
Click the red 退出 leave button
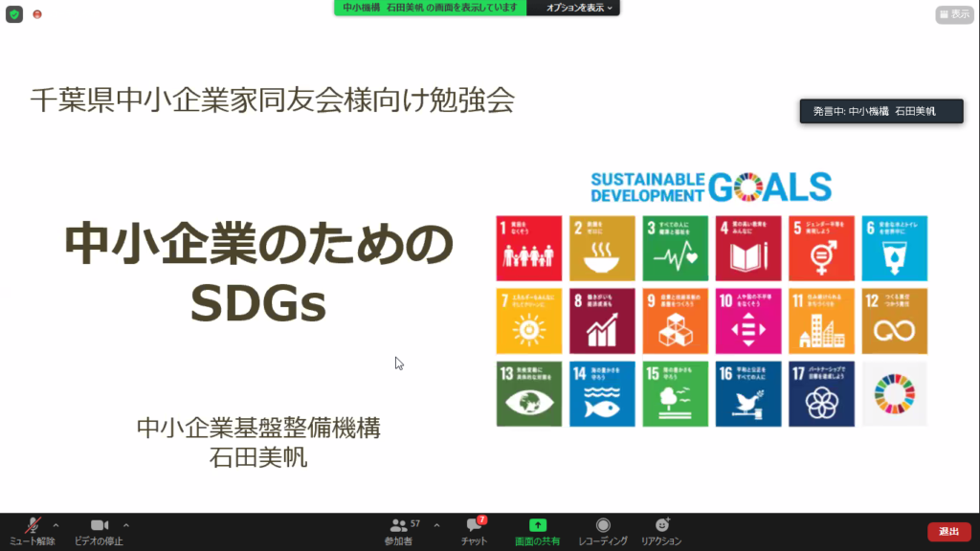[x=948, y=532]
